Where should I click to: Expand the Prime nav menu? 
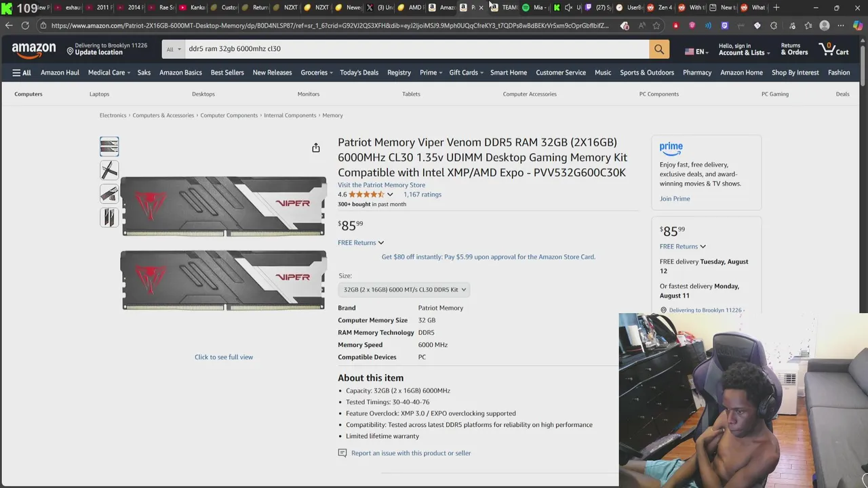431,73
